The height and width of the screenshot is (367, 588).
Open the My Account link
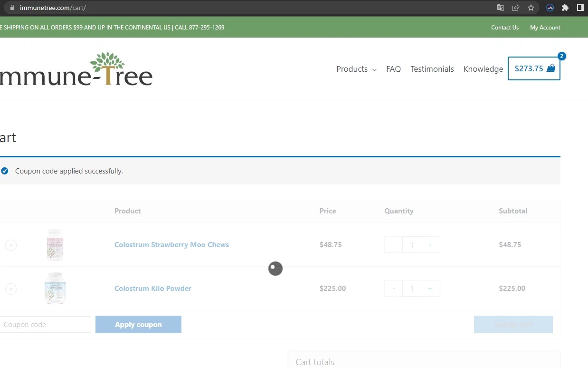[545, 28]
